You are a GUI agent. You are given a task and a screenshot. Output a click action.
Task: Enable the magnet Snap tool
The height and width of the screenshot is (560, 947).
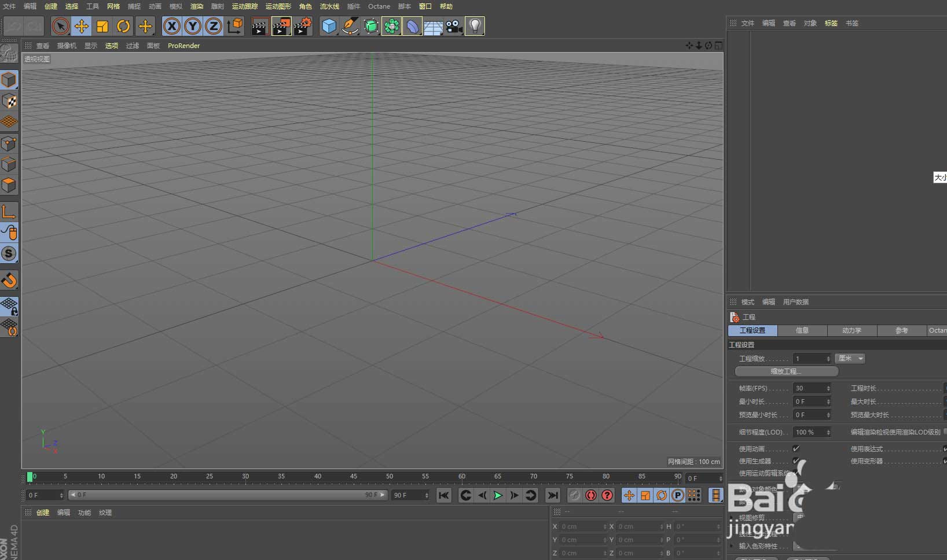pyautogui.click(x=9, y=281)
